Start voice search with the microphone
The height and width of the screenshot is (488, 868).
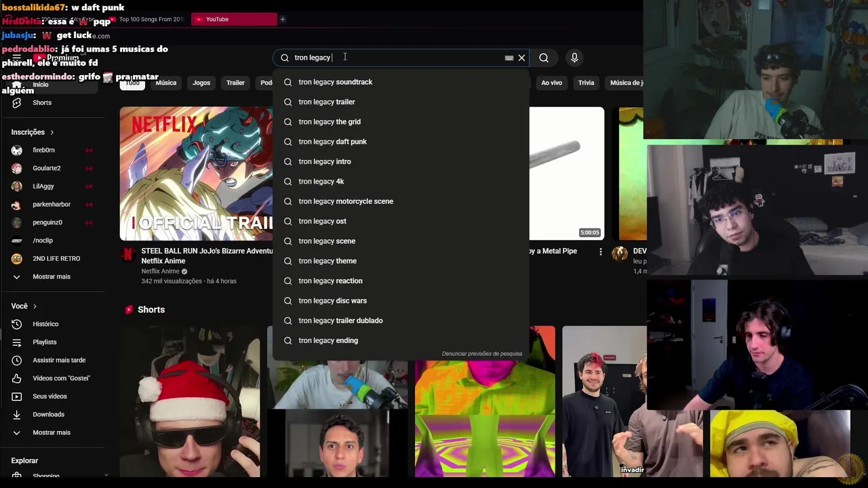point(574,58)
